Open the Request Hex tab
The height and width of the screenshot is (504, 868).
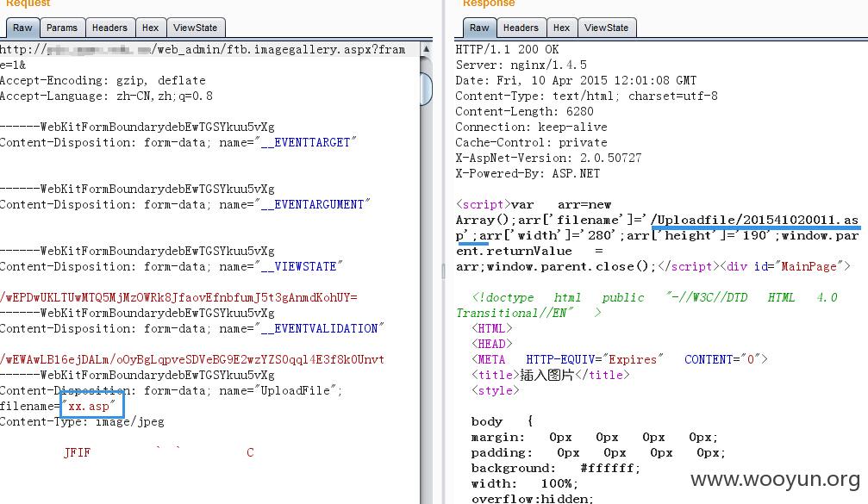150,28
